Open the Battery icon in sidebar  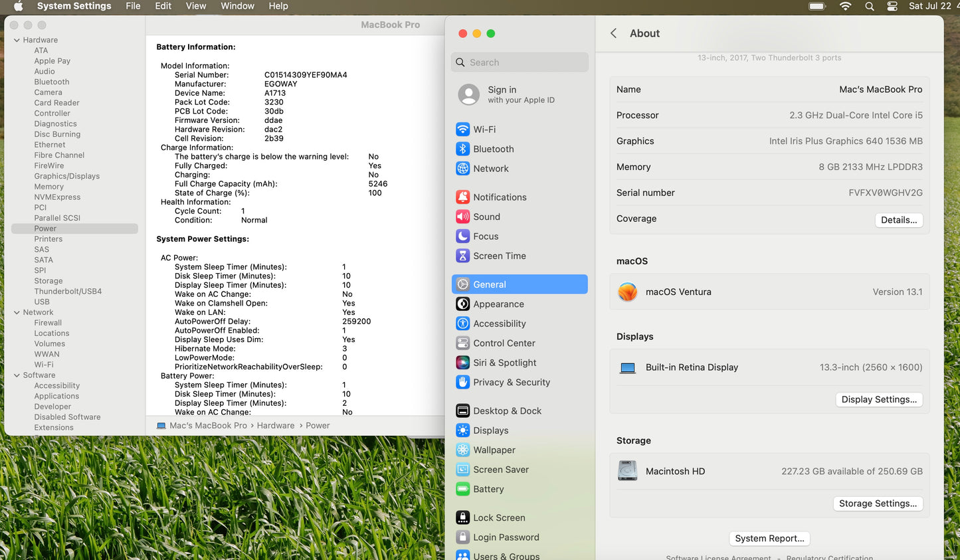[x=463, y=489]
